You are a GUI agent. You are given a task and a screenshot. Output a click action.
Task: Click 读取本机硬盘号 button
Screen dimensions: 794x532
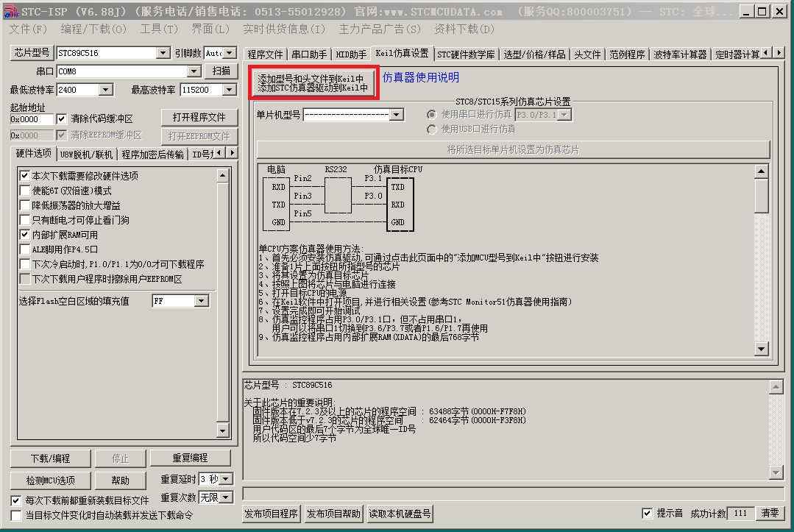click(x=400, y=514)
